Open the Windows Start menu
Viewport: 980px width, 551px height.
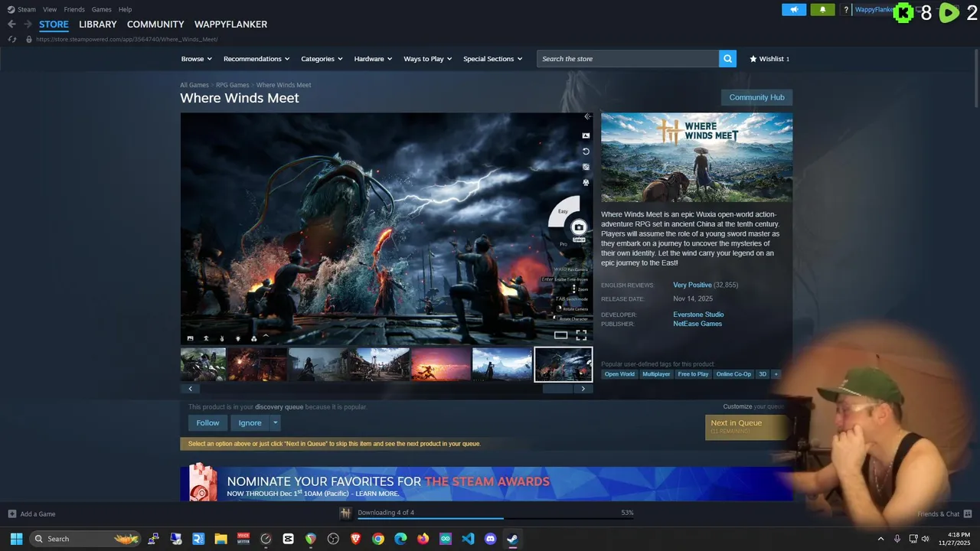16,539
